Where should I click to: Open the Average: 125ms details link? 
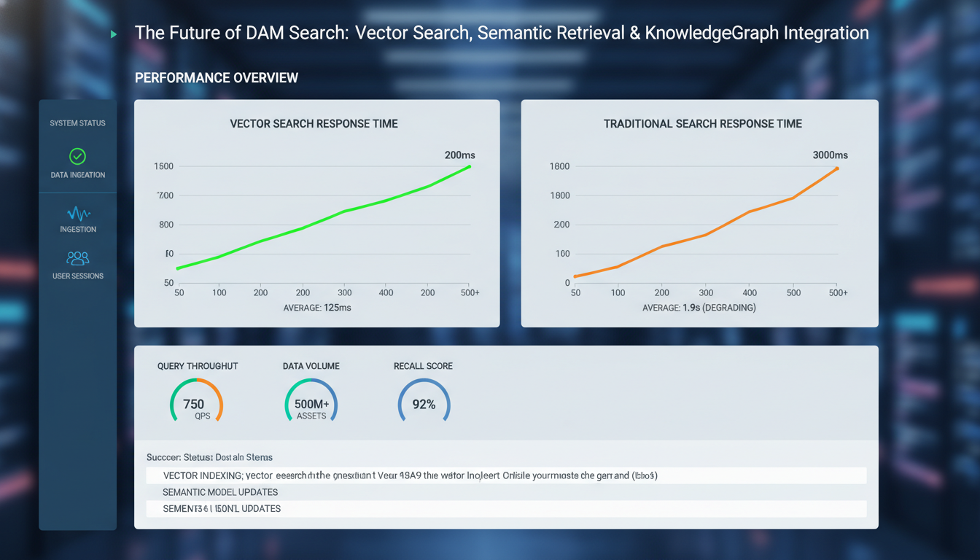[316, 307]
